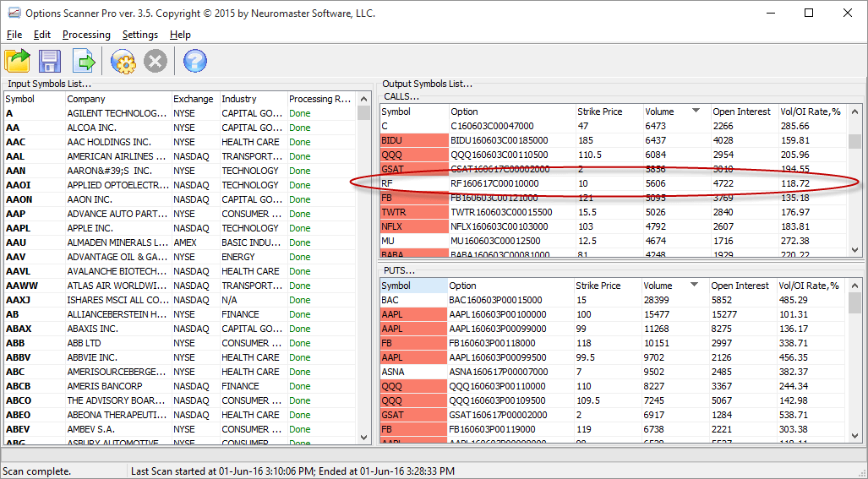Select AGILENT TECHNOLOG... company row
Screen dimensions: 868x479
[x=180, y=113]
